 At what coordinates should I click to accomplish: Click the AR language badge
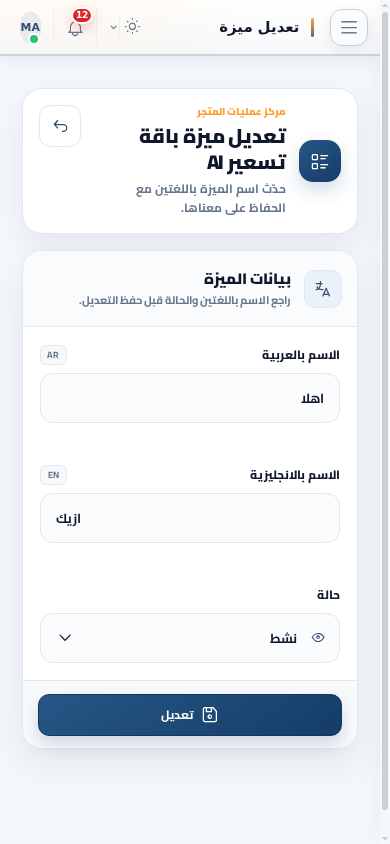click(53, 355)
